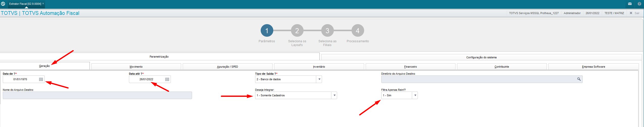Viewport: 644px width, 127px height.
Task: Select the Apuração / SPED tab
Action: click(x=227, y=67)
